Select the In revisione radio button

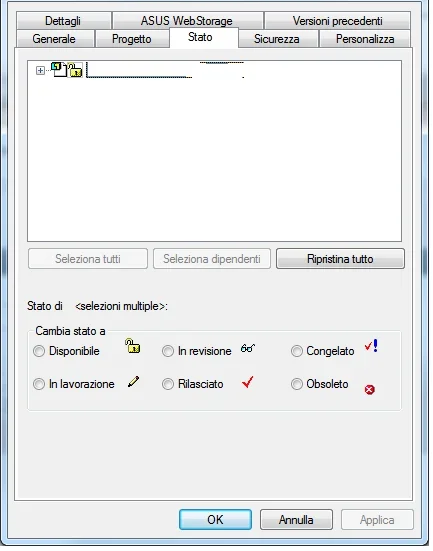[168, 351]
